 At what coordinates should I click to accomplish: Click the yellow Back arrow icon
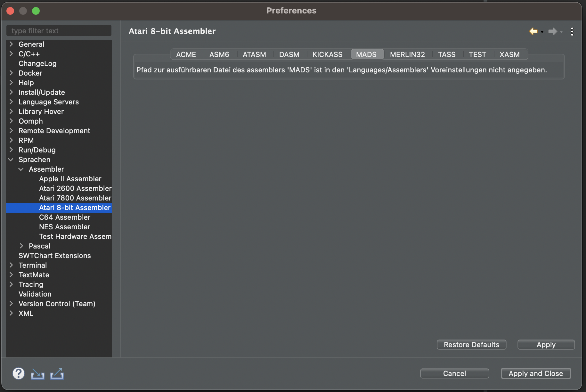[533, 31]
